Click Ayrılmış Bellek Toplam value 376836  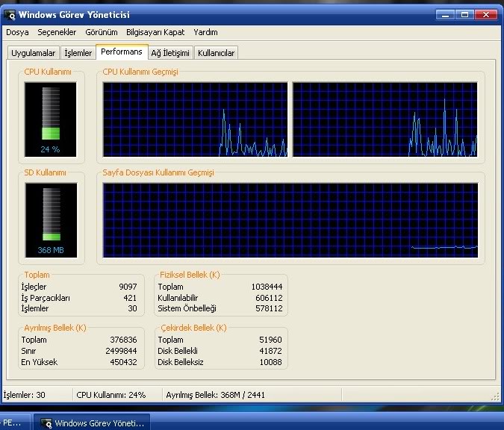coord(123,340)
